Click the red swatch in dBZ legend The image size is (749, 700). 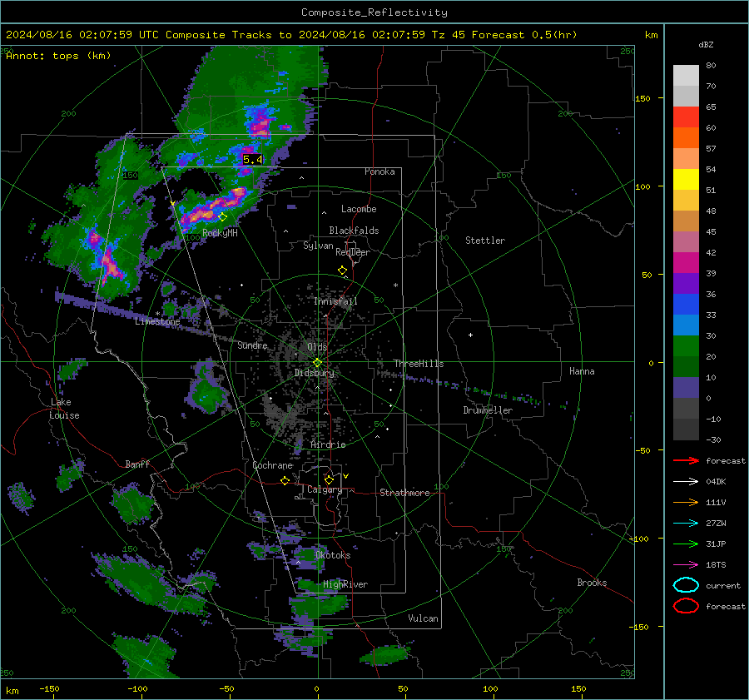(686, 117)
